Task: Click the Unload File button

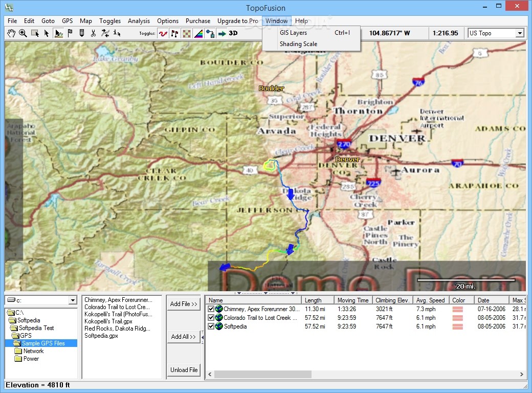Action: [x=184, y=370]
